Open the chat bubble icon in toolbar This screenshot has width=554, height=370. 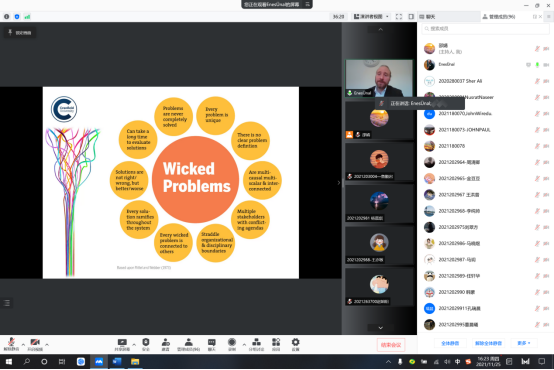click(x=211, y=344)
